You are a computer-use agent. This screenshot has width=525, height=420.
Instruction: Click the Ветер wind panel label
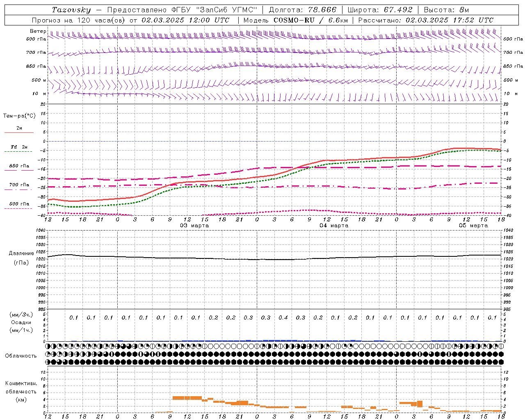point(38,31)
